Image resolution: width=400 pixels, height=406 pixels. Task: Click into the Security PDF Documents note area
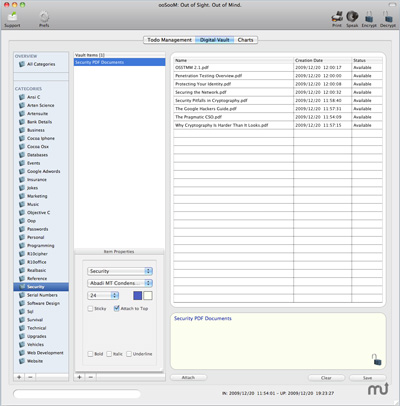coord(278,341)
